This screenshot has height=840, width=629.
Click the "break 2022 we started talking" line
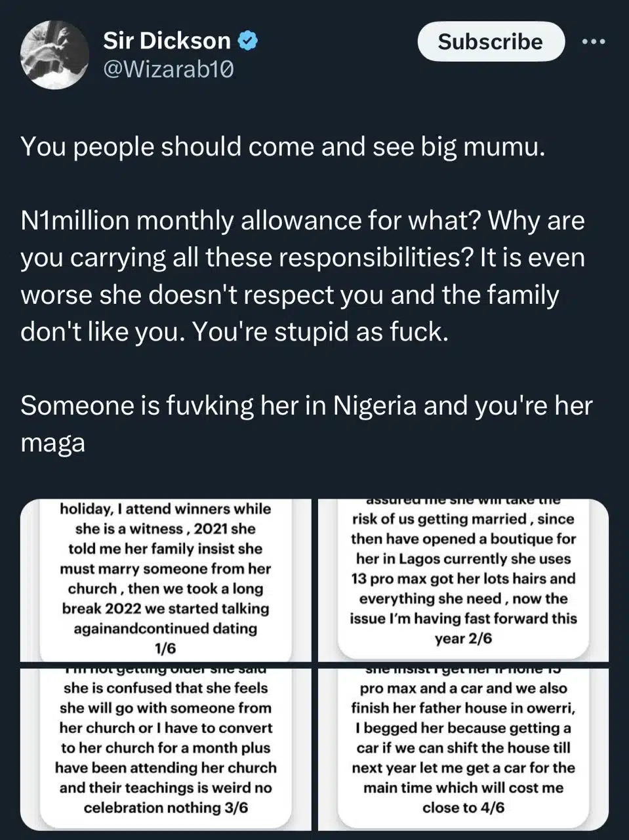[x=166, y=608]
